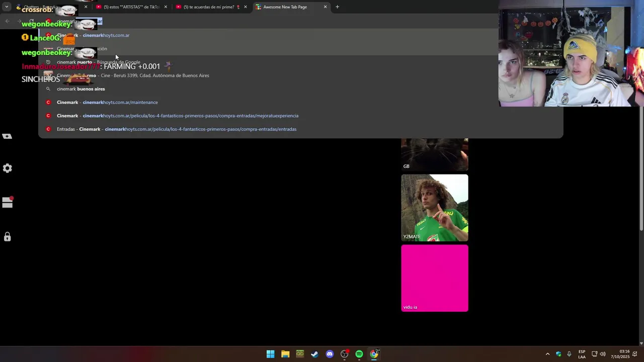Choose the cinemarkhoyts.com.ar top suggestion

pyautogui.click(x=301, y=35)
